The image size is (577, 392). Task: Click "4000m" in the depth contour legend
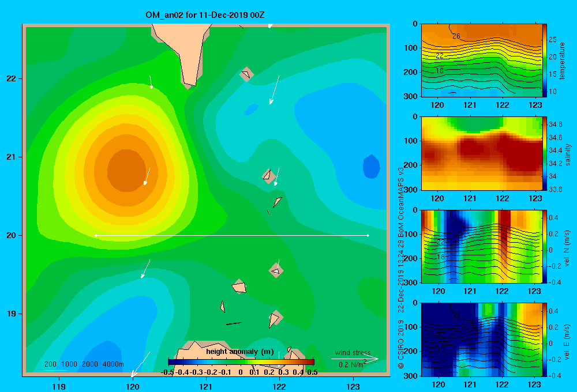(113, 364)
